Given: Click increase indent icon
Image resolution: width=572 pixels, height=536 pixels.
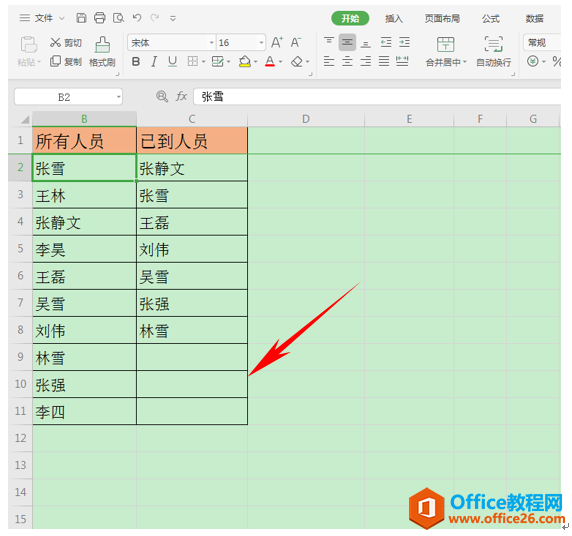Looking at the screenshot, I should tap(404, 42).
